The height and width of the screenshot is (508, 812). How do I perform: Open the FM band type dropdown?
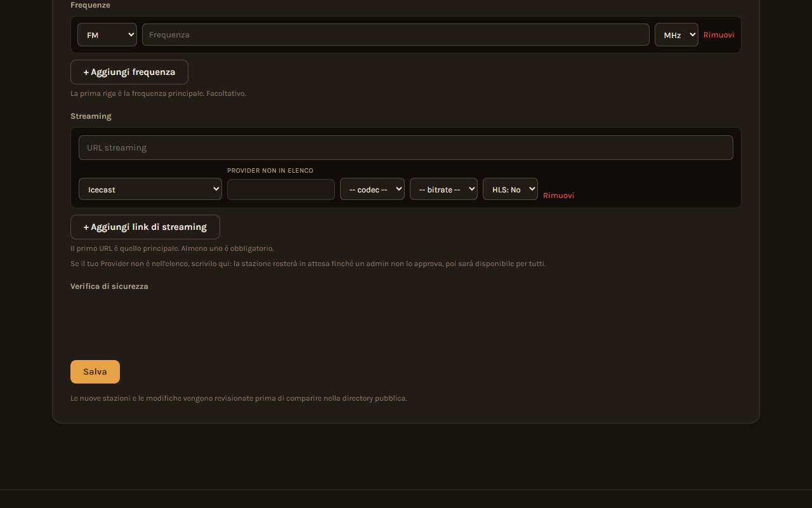point(107,35)
